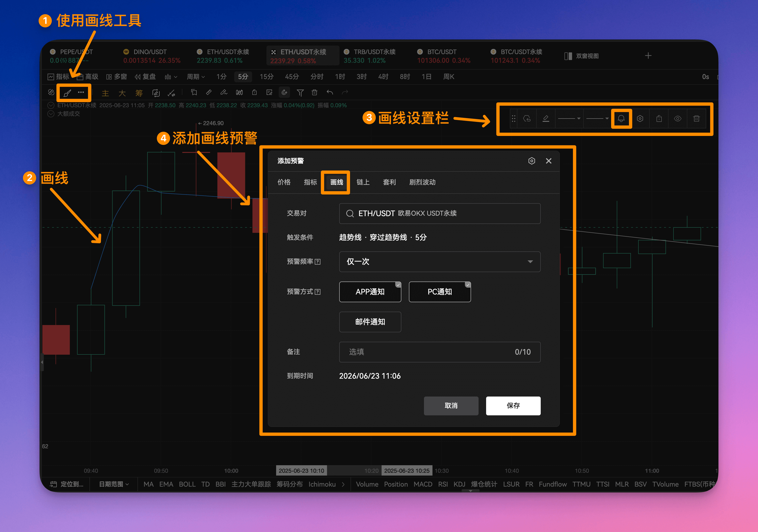Click the funnel filter icon in toolbar

click(x=300, y=93)
